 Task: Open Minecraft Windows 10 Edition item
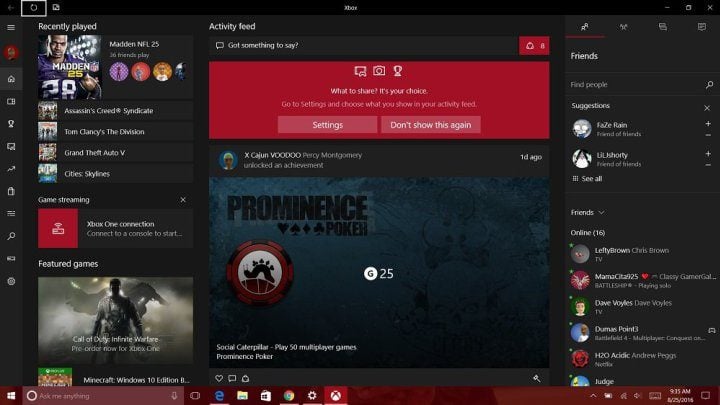[115, 377]
